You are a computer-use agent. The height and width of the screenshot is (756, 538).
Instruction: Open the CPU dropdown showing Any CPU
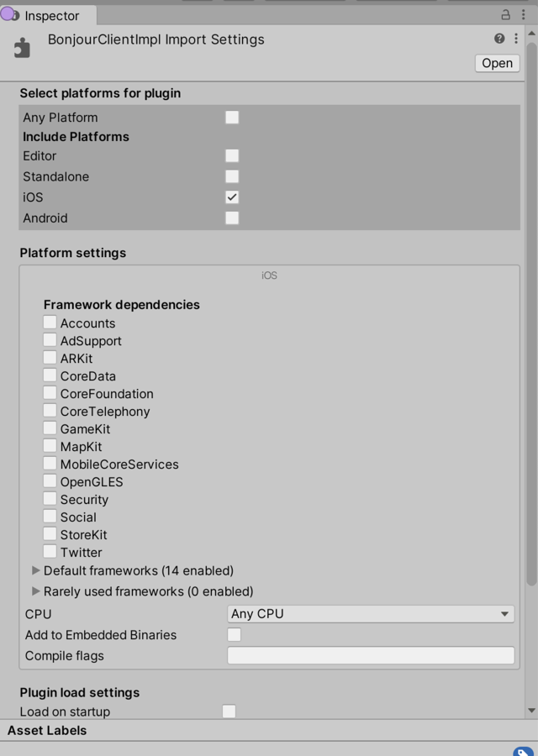[371, 614]
